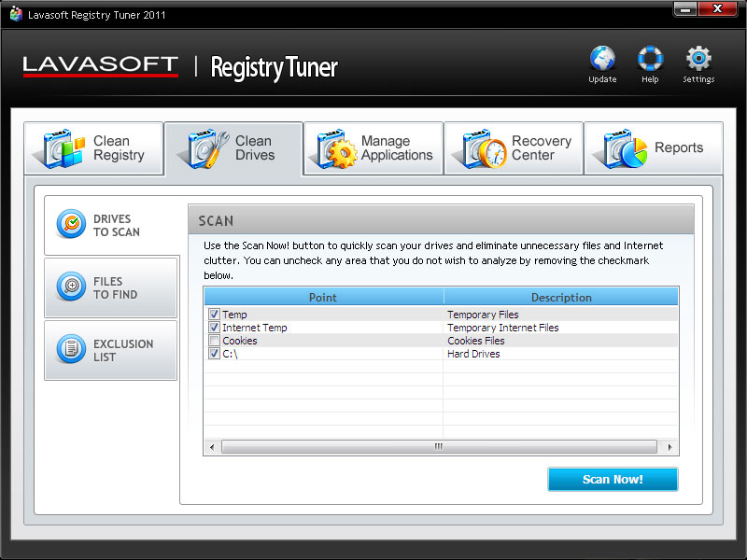Click the Clean Registry tab icon
This screenshot has height=560, width=747.
(x=61, y=148)
